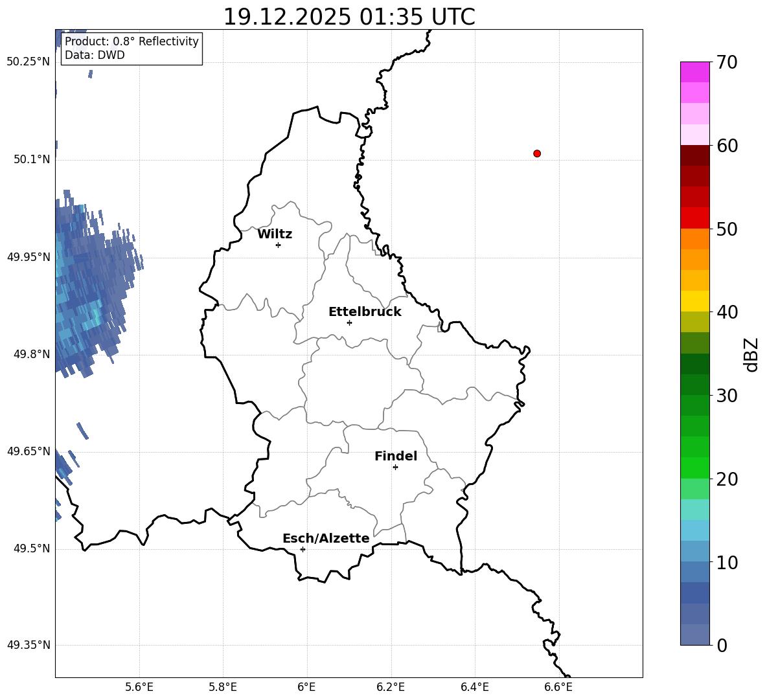Click the colorbar tick label 30
This screenshot has width=767, height=700.
point(727,396)
